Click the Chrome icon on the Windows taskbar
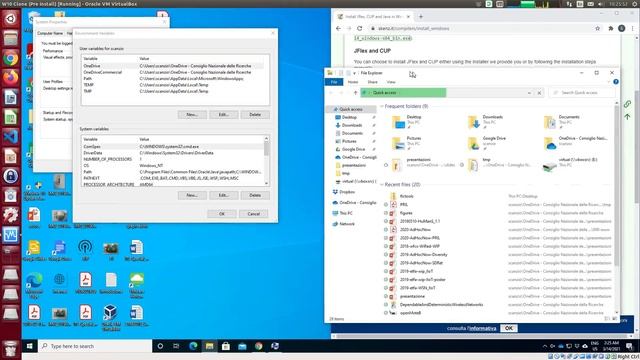Image resolution: width=640 pixels, height=360 pixels. [258, 346]
